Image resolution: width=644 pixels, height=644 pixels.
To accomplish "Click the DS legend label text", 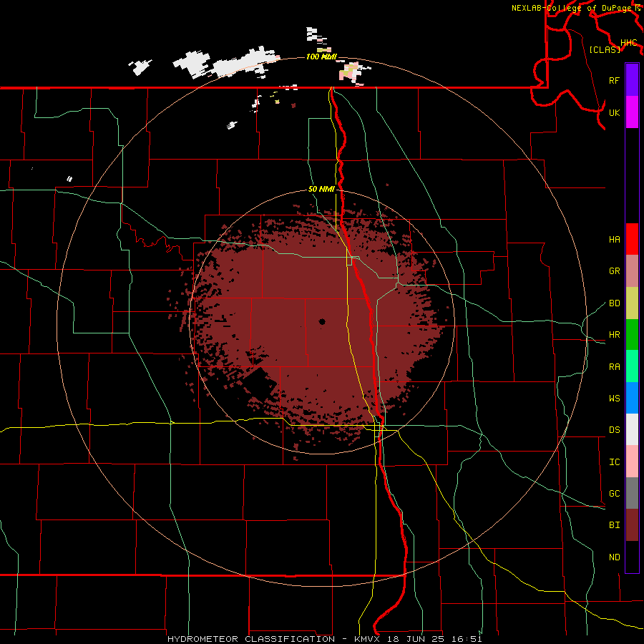I will (614, 430).
